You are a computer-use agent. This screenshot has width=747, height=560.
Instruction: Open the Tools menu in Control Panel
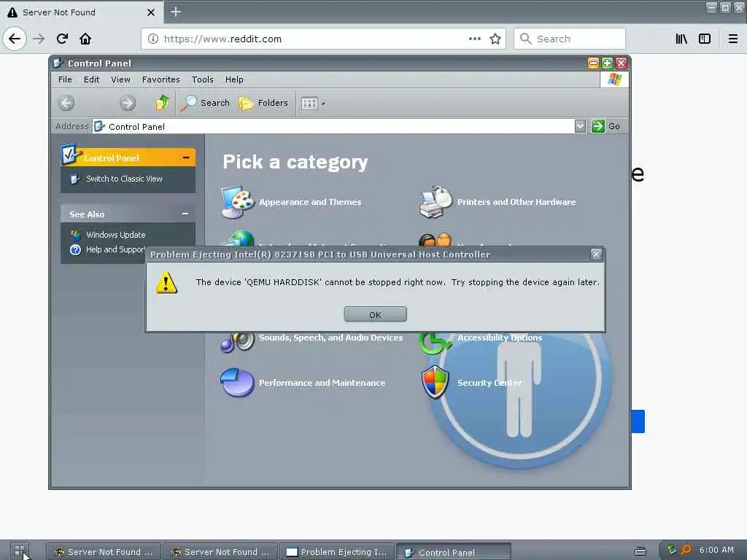point(203,79)
